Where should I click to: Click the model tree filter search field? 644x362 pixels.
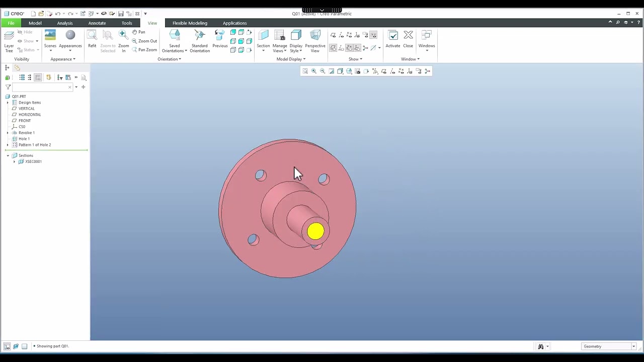click(x=42, y=87)
